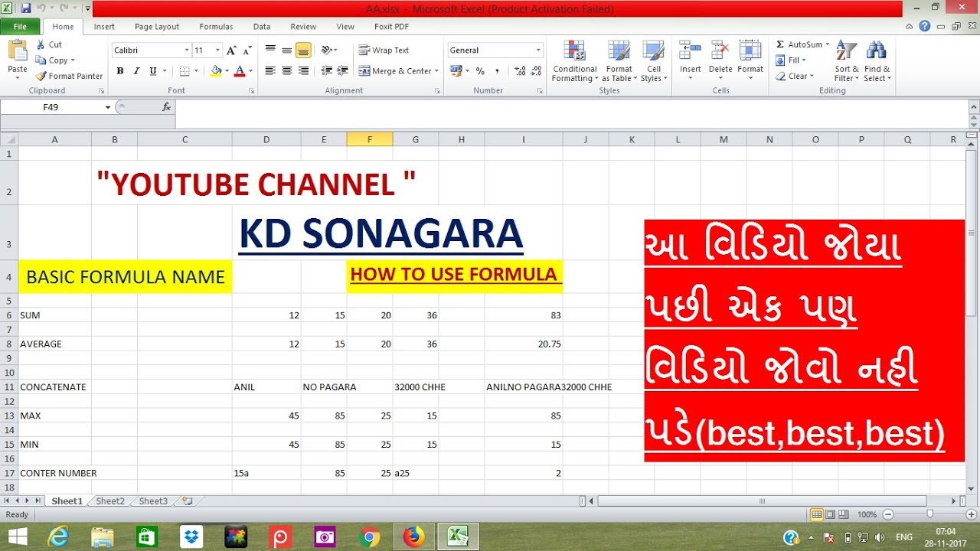Toggle Bottom Align button
Image resolution: width=980 pixels, height=551 pixels.
tap(303, 51)
